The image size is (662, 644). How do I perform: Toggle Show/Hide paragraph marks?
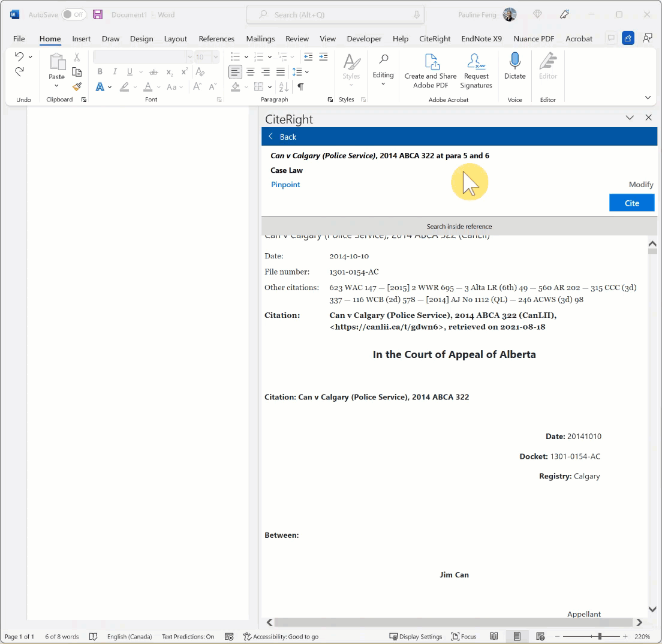300,87
